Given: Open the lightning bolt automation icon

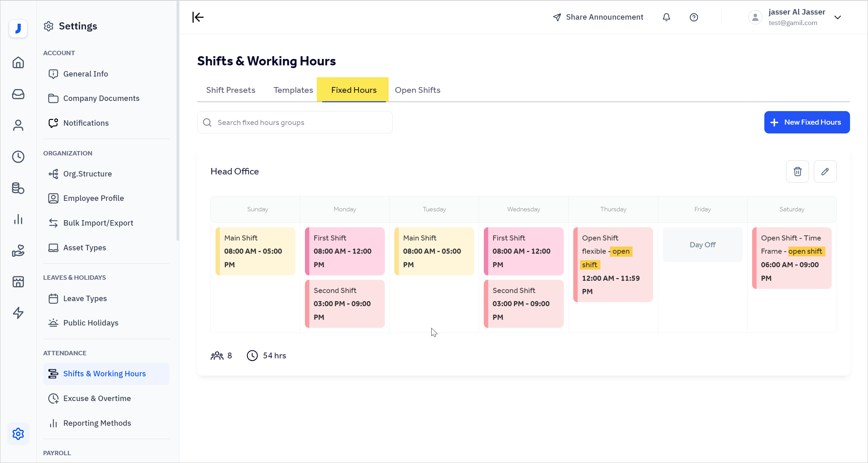Looking at the screenshot, I should point(18,313).
